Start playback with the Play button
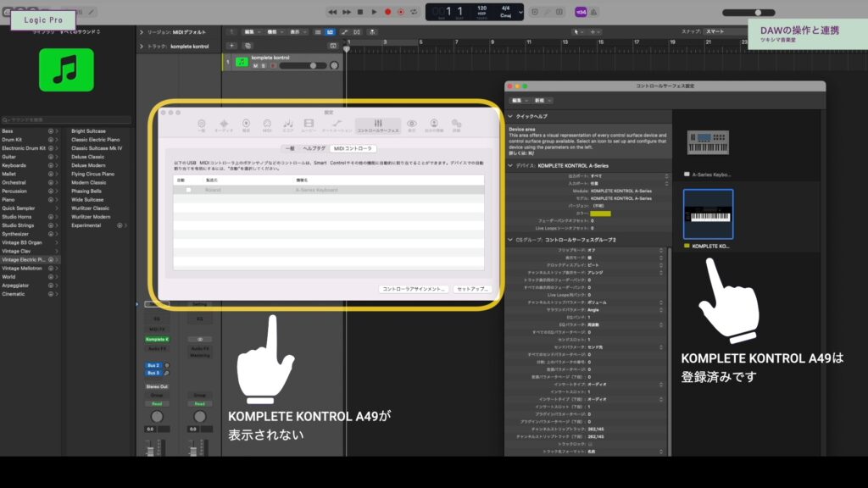This screenshot has width=868, height=488. [374, 12]
